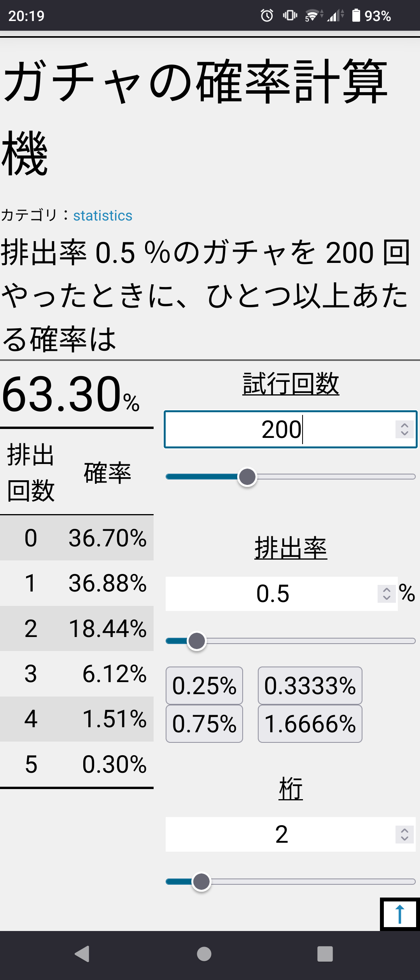Tap the Android home circle icon
This screenshot has height=980, width=420.
click(x=204, y=954)
